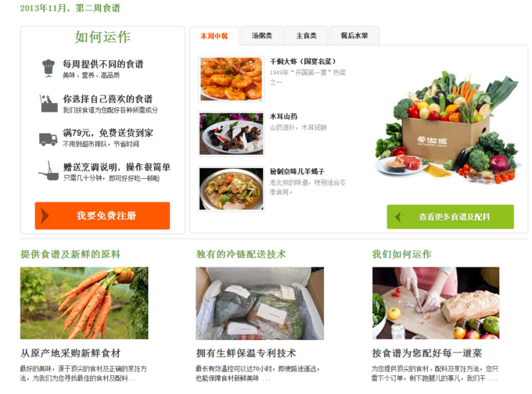This screenshot has width=532, height=394.
Task: Click the cold-chain packaging box photo
Action: click(x=260, y=303)
